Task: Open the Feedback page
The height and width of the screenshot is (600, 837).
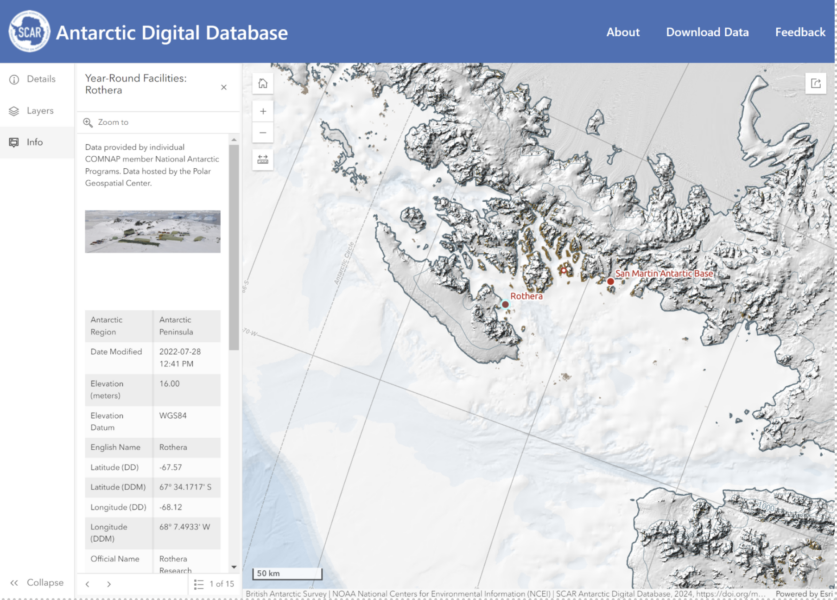Action: 799,32
